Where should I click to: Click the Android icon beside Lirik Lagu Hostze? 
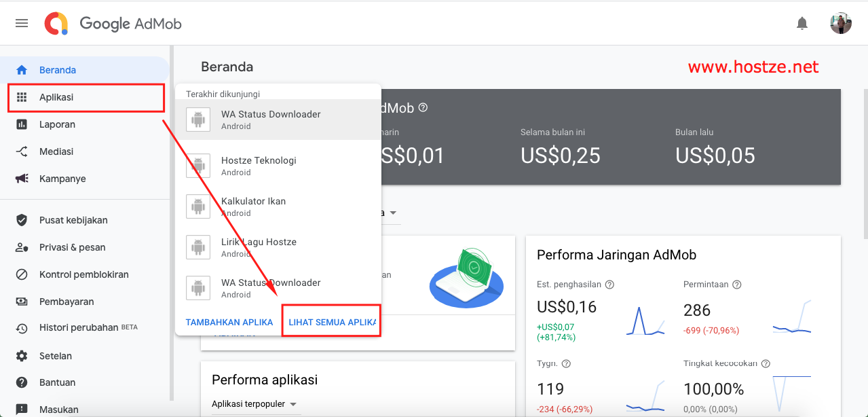[x=198, y=247]
